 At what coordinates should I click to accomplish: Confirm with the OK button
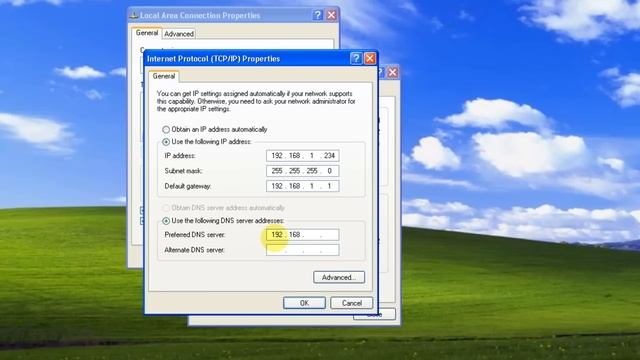pos(304,303)
